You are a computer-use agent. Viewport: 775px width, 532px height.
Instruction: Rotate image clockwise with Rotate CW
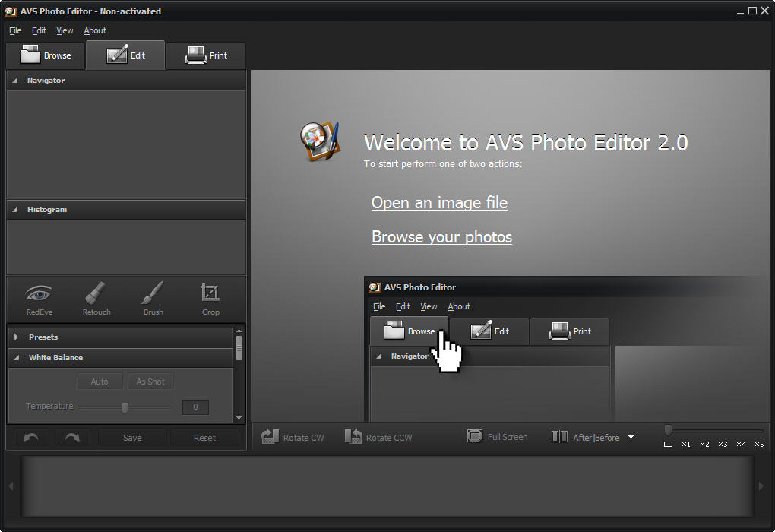pos(293,437)
